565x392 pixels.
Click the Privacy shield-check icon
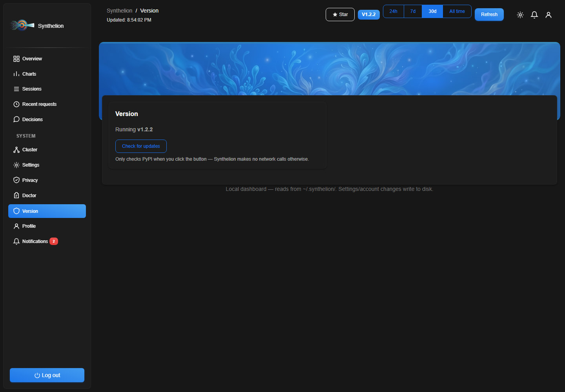pyautogui.click(x=16, y=180)
